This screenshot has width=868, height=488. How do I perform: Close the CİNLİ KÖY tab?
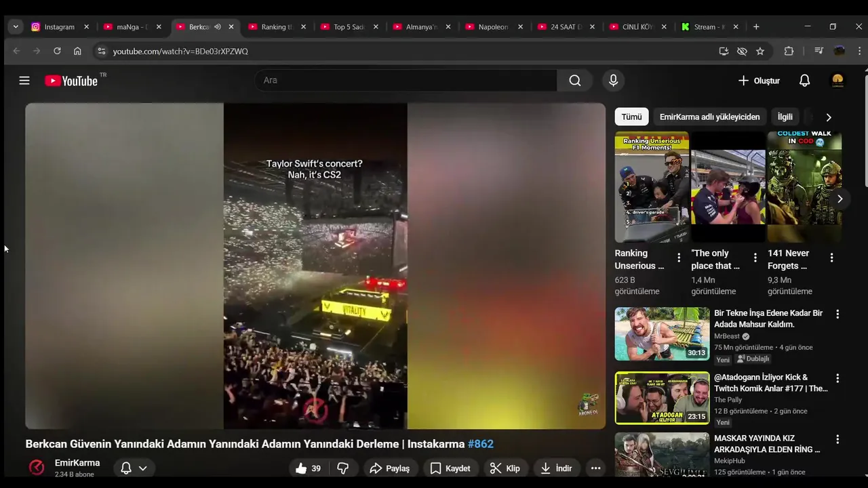[x=664, y=27]
